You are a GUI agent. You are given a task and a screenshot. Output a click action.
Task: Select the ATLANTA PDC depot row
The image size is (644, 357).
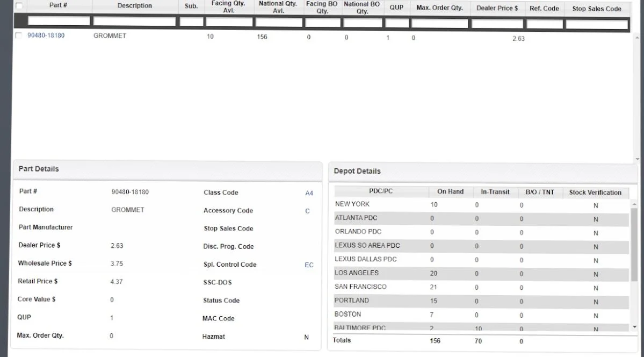481,218
